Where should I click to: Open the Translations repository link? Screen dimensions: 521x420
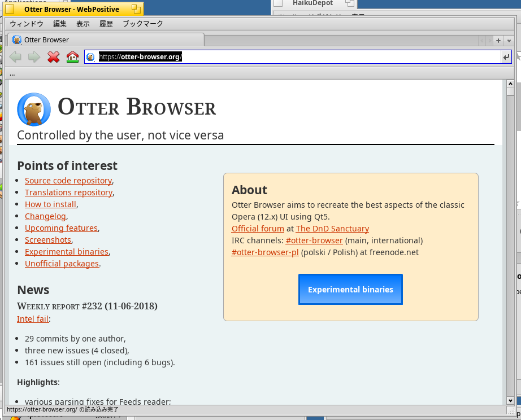click(69, 193)
